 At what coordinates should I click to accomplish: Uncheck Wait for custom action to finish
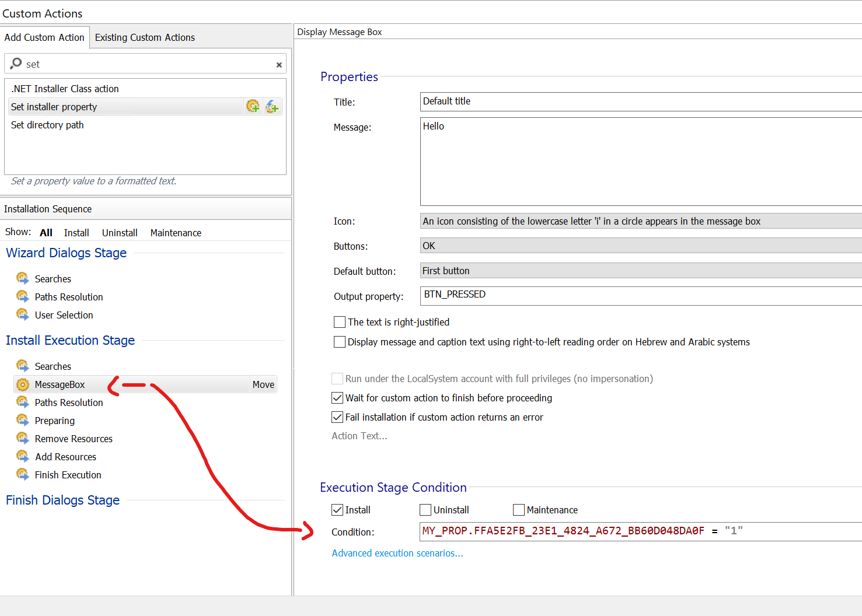tap(337, 398)
